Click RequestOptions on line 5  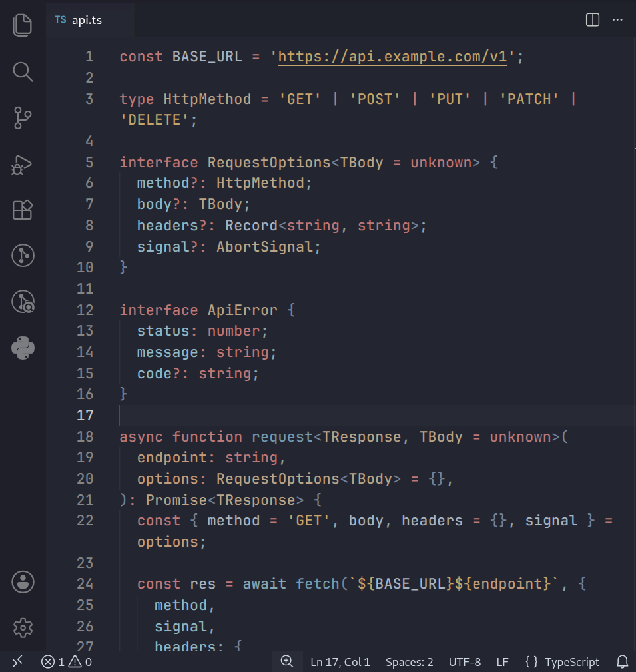coord(269,163)
